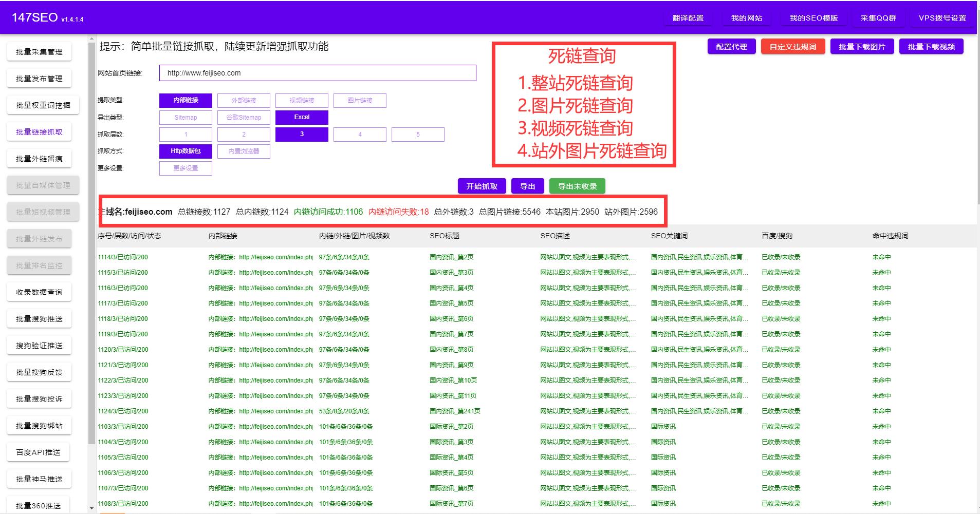Export results using 导出
Screen dimensions: 980x514
527,186
